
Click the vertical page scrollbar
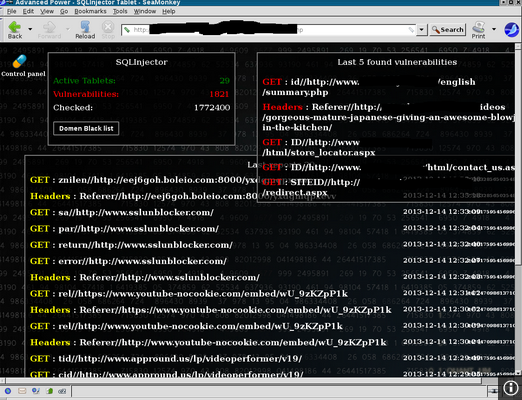[x=518, y=210]
